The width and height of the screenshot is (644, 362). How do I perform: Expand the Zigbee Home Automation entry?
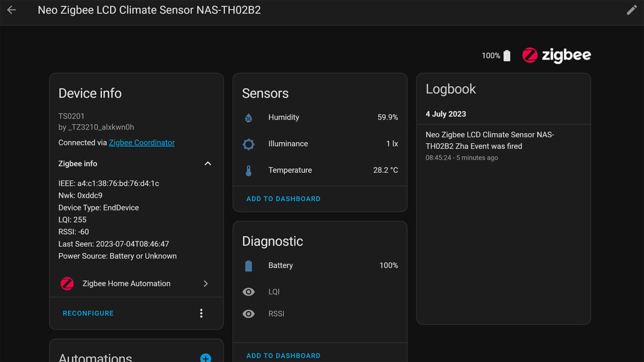click(205, 284)
